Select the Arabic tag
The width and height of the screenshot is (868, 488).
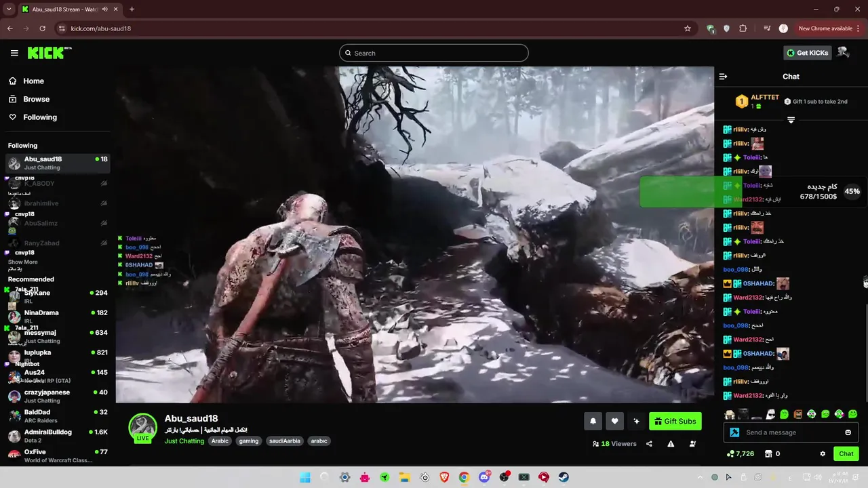pyautogui.click(x=220, y=441)
